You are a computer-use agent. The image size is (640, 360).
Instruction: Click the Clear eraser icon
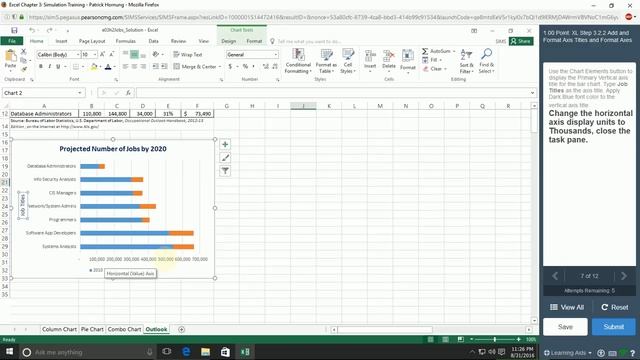click(425, 69)
